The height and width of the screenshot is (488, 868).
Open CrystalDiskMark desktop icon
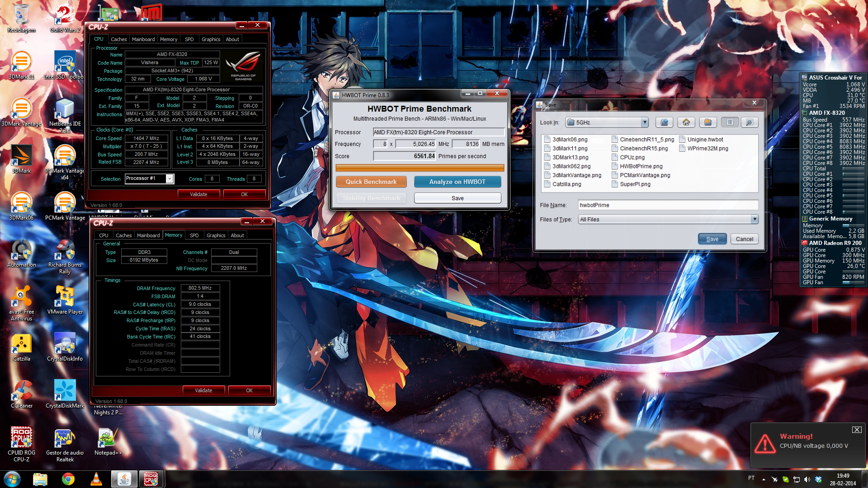[65, 394]
